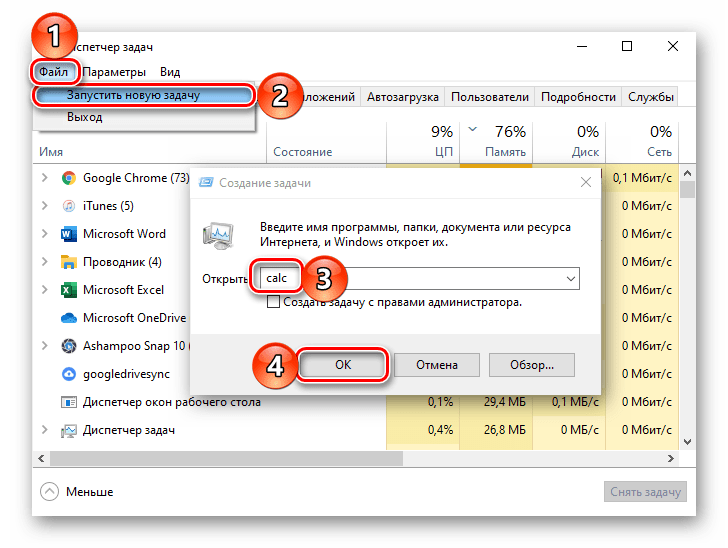Open the Открыть combo box dropdown arrow

[x=571, y=279]
